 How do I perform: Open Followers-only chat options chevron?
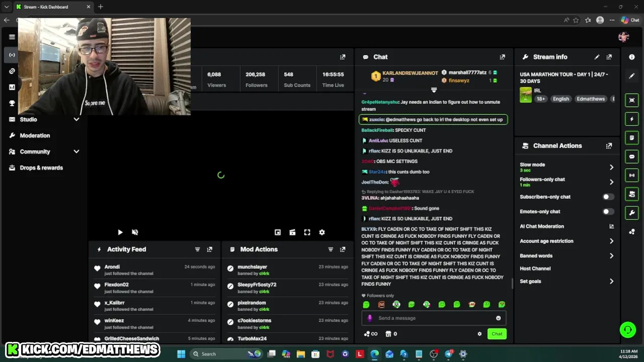tap(612, 182)
